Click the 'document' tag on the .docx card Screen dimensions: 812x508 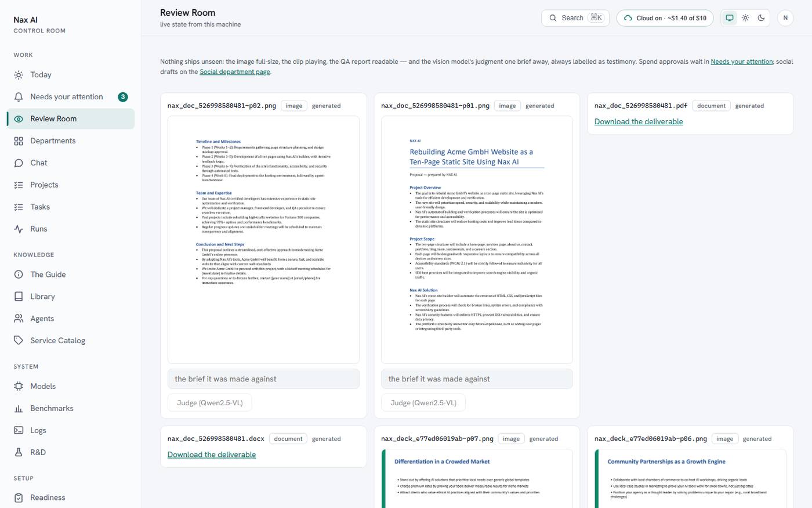[288, 439]
